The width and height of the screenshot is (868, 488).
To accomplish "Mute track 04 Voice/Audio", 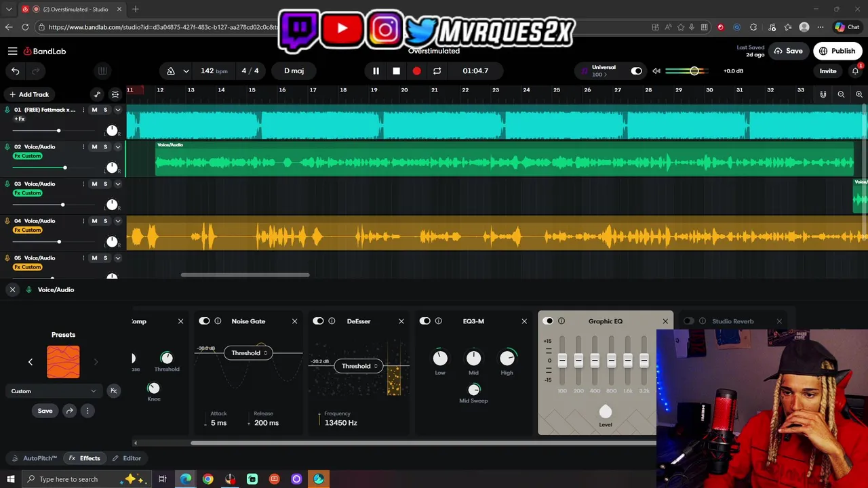I will pos(94,221).
